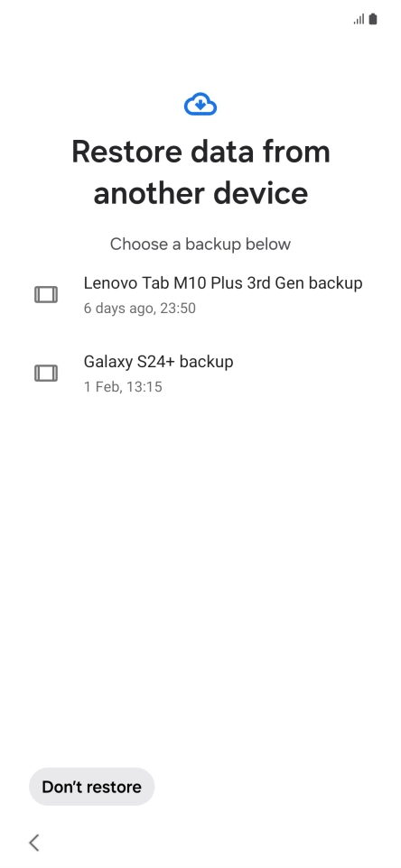401x868 pixels.
Task: Select the Galaxy S24+ backup entry
Action: (200, 374)
